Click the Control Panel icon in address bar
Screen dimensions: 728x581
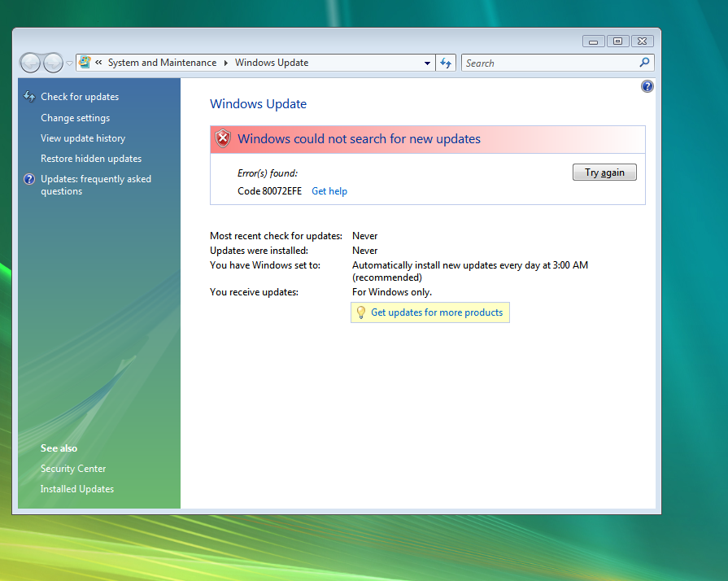tap(85, 63)
